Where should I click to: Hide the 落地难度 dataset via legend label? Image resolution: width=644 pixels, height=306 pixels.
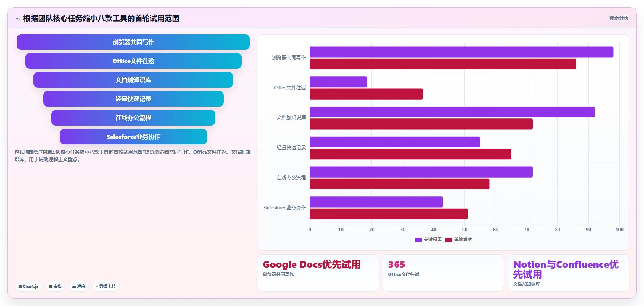point(463,240)
